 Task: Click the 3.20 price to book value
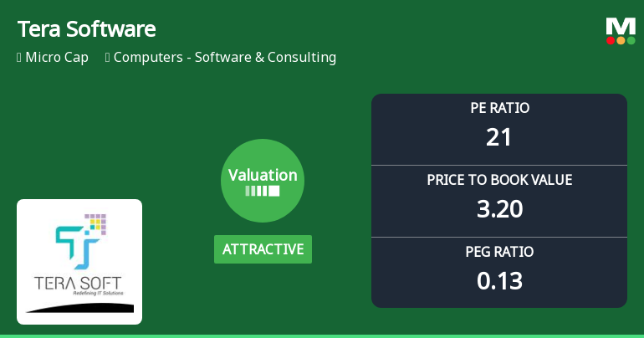click(x=499, y=208)
